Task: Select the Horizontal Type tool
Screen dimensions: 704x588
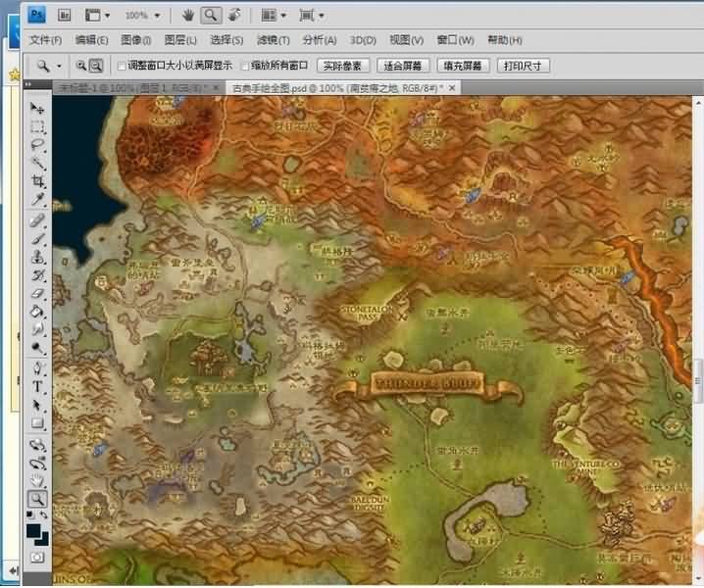Action: click(37, 387)
